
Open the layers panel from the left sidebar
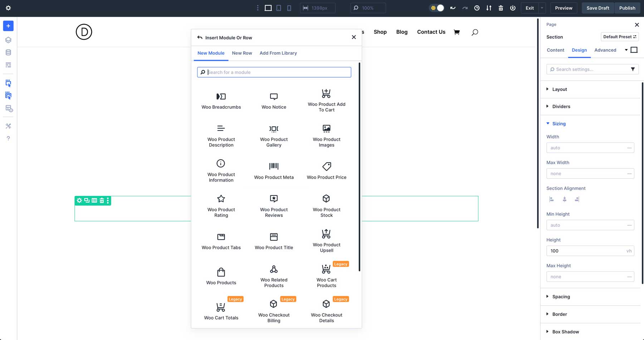[8, 40]
